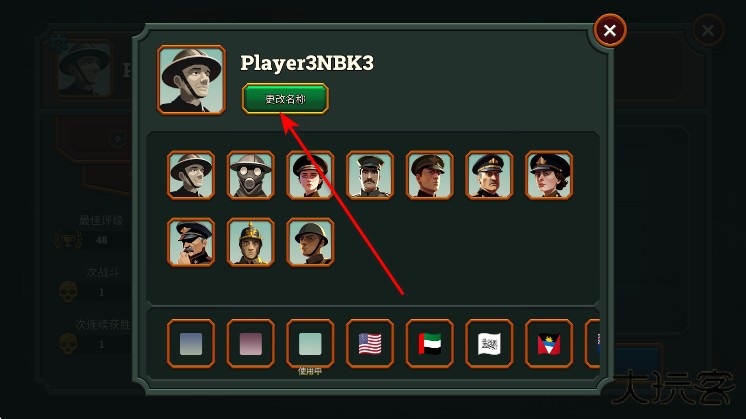
Task: Choose the spiked pickelhaube helmet avatar
Action: [x=250, y=242]
